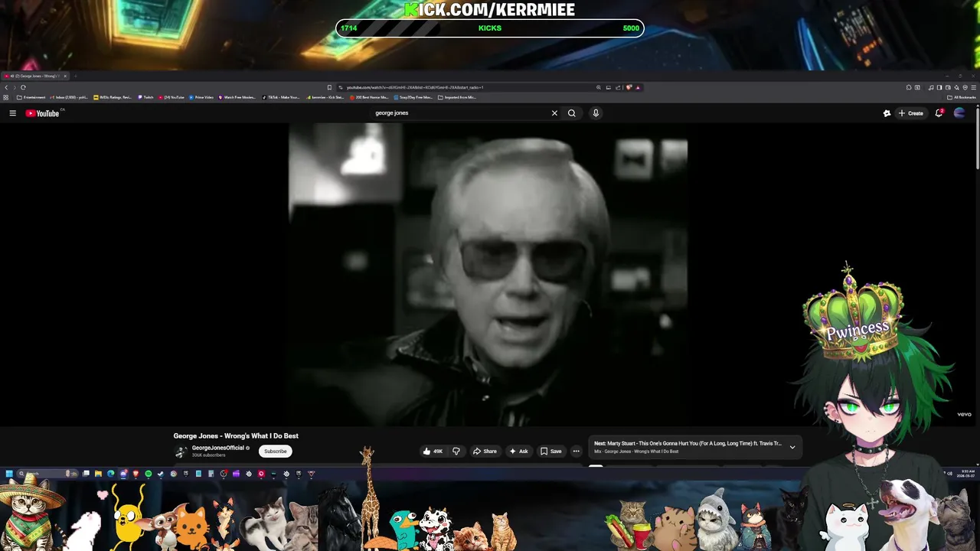This screenshot has width=980, height=551.
Task: Open the Twitch bookmark
Action: pos(145,97)
